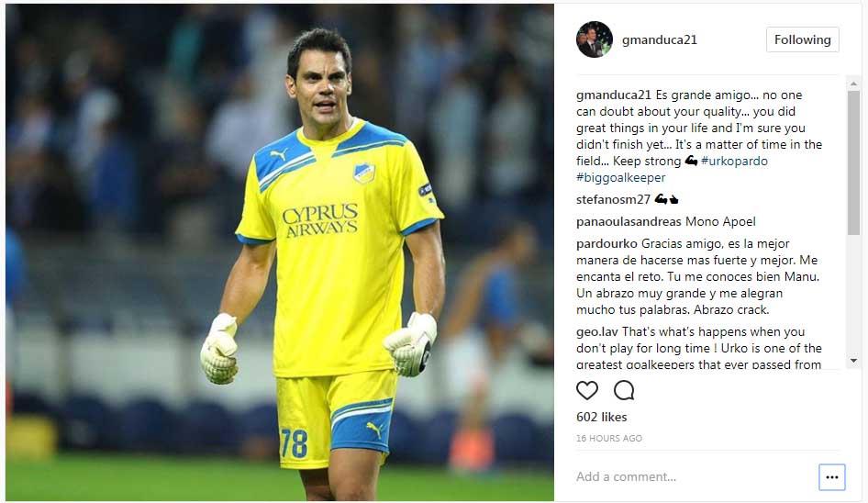Open geo.lav commenter profile
The image size is (868, 503).
tap(596, 332)
